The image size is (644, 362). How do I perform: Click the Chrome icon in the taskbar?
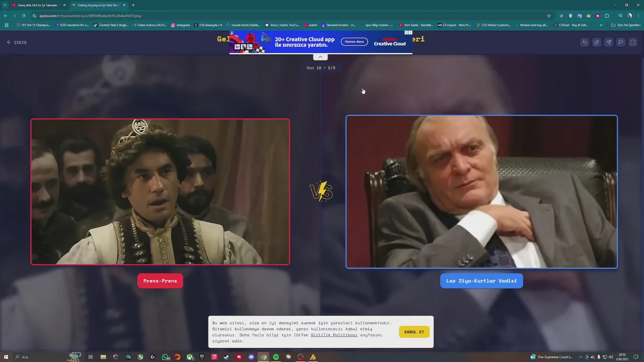[264, 357]
